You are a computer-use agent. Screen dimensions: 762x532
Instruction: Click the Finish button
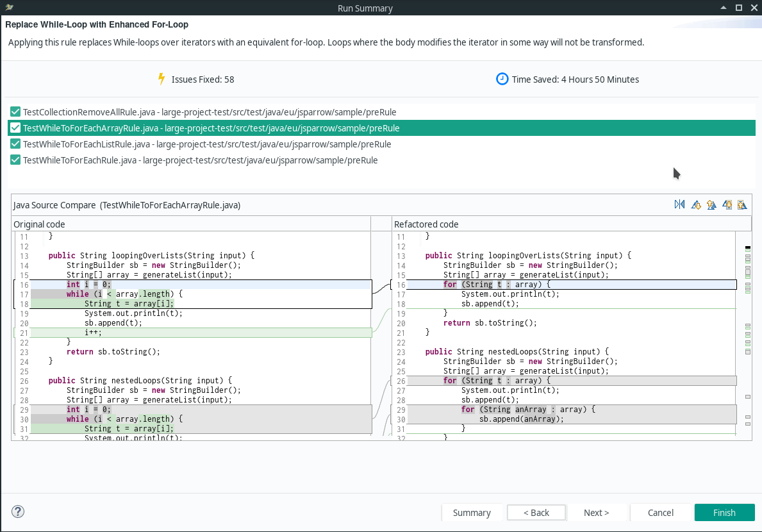[724, 513]
